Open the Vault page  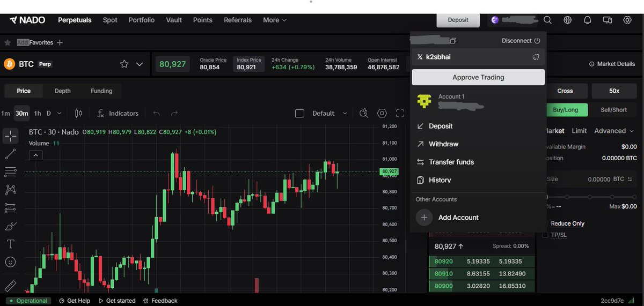[x=174, y=20]
